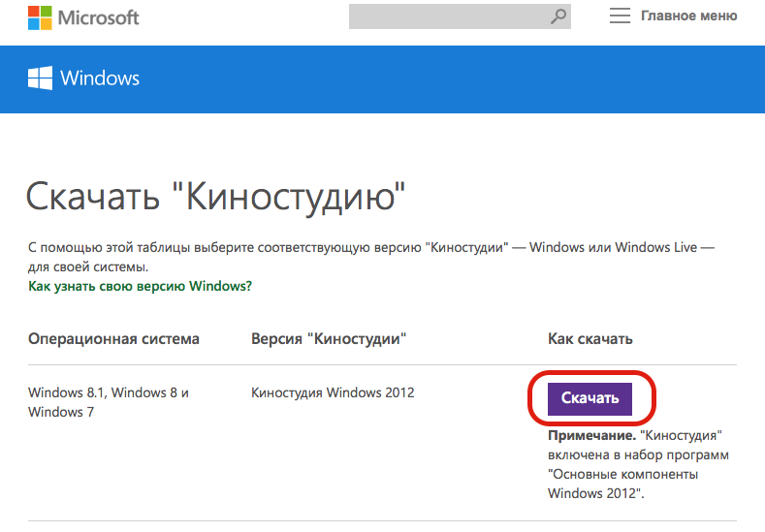Focus the search input field
Viewport: 765px width, 532px height.
pyautogui.click(x=460, y=16)
